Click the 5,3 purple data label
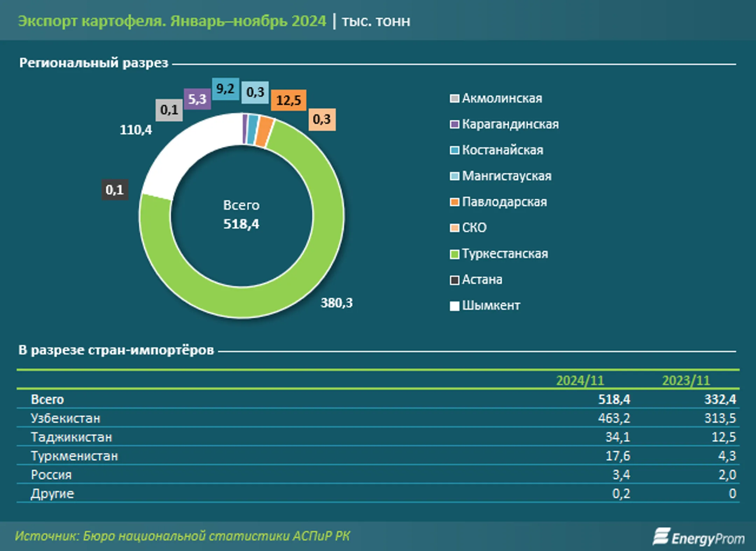This screenshot has height=551, width=756. [197, 99]
